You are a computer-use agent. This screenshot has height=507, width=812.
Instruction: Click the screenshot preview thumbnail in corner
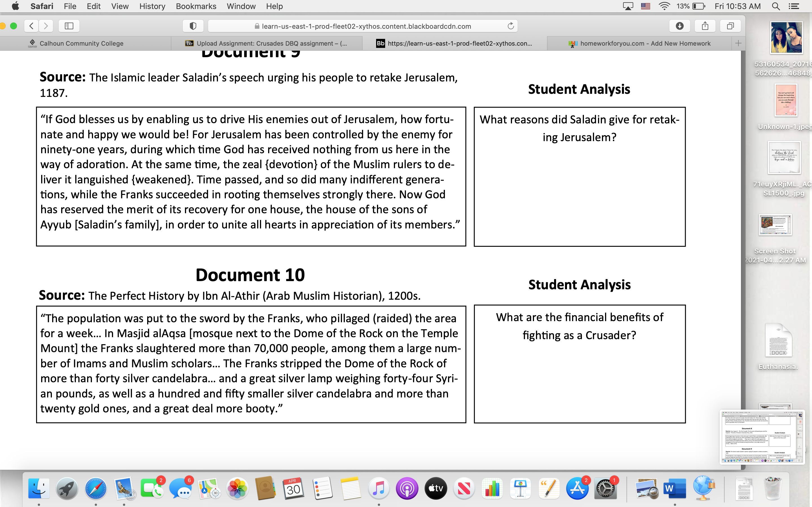coord(762,437)
